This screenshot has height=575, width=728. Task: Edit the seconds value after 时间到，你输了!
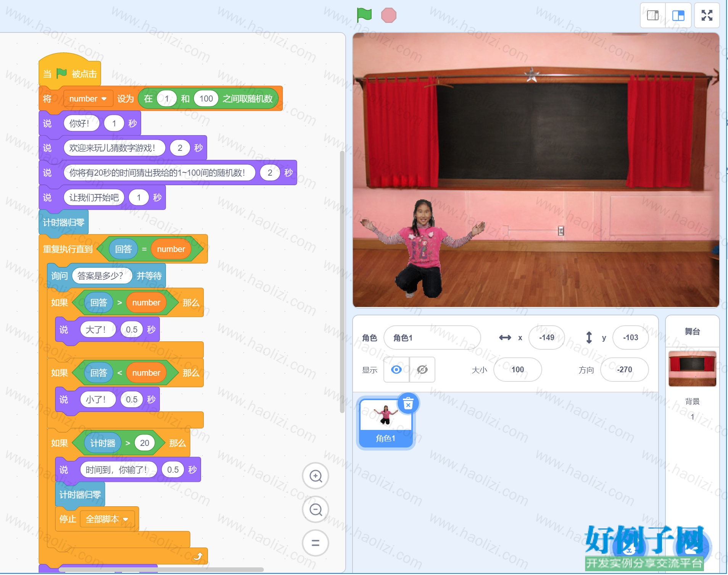tap(173, 470)
